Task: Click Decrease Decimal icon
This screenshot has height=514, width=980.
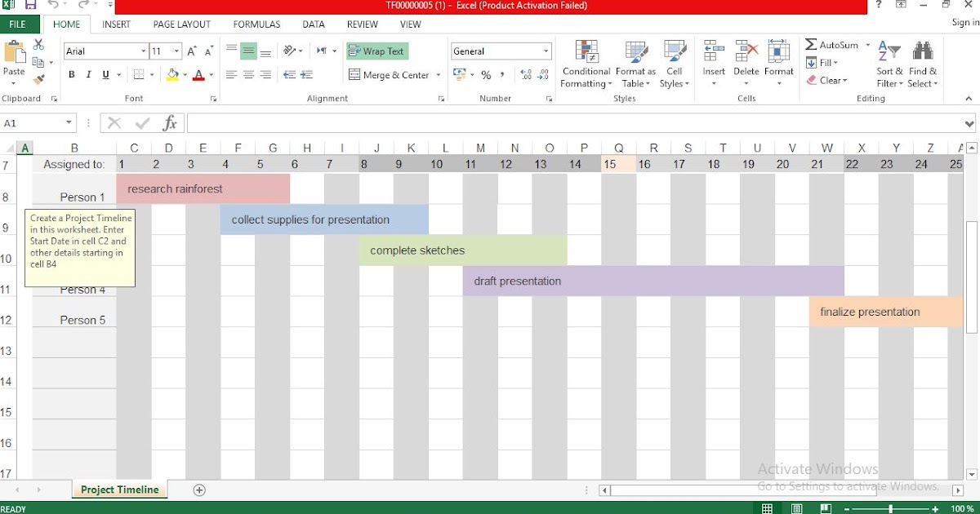Action: coord(543,75)
